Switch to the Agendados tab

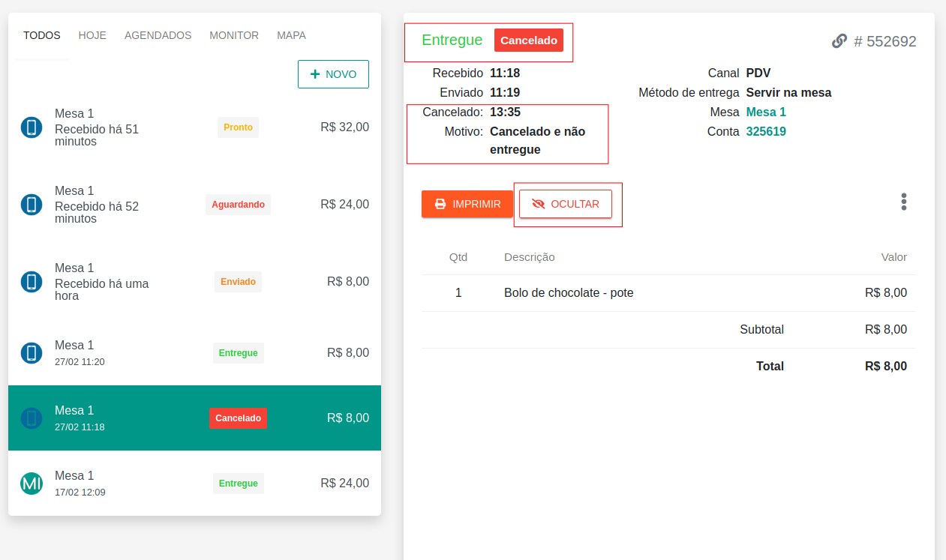click(x=158, y=35)
